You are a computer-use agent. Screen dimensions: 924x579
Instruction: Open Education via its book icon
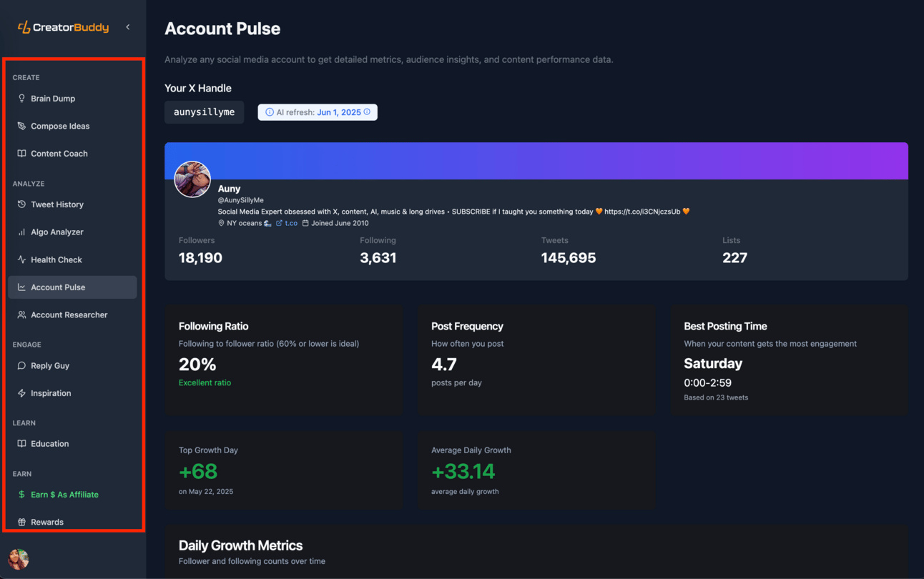pyautogui.click(x=21, y=444)
